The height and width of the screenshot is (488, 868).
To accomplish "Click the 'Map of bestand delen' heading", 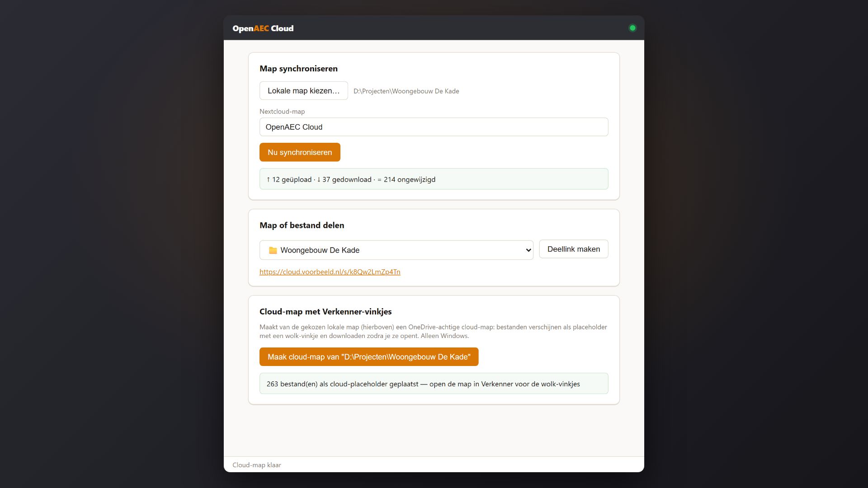I will pyautogui.click(x=302, y=225).
